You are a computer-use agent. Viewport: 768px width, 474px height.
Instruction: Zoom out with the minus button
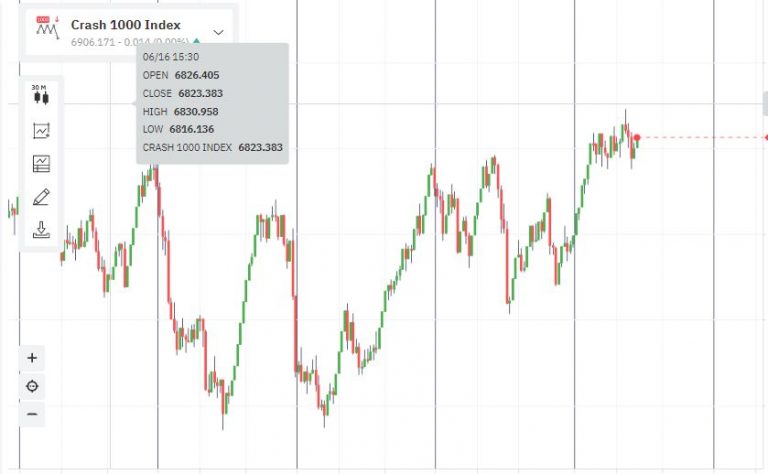click(32, 414)
